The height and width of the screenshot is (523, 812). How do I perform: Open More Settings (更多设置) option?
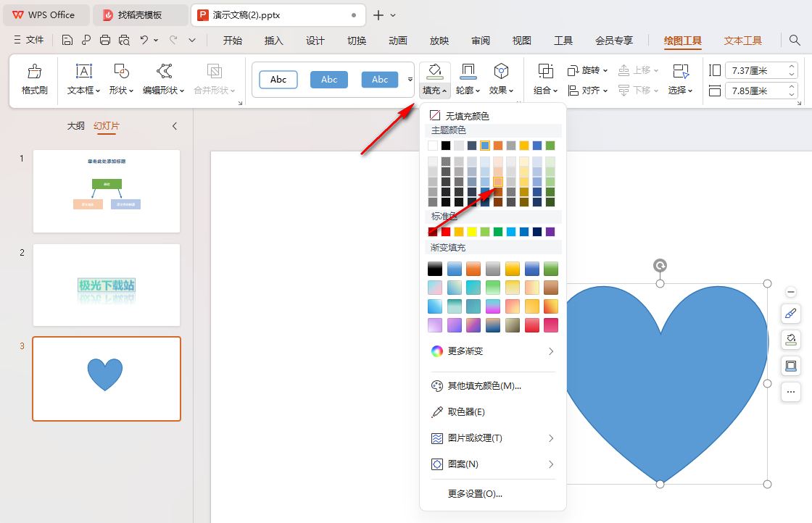(475, 493)
